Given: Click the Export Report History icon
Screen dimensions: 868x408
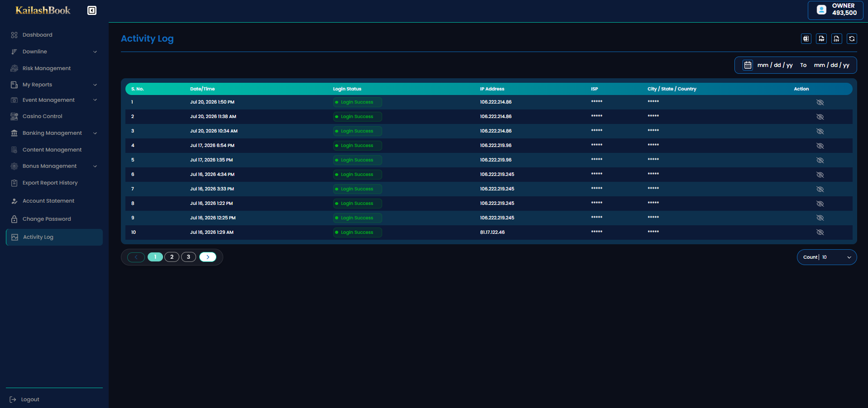Looking at the screenshot, I should 14,183.
